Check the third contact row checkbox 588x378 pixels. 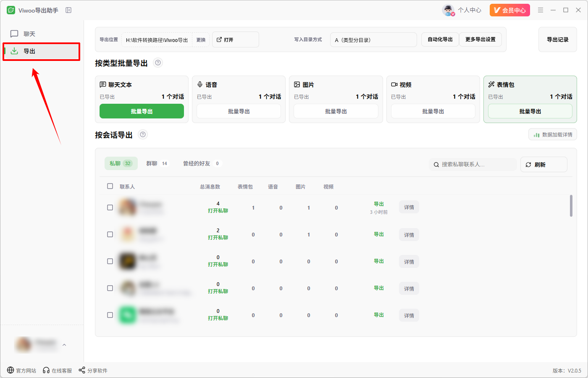(x=110, y=261)
